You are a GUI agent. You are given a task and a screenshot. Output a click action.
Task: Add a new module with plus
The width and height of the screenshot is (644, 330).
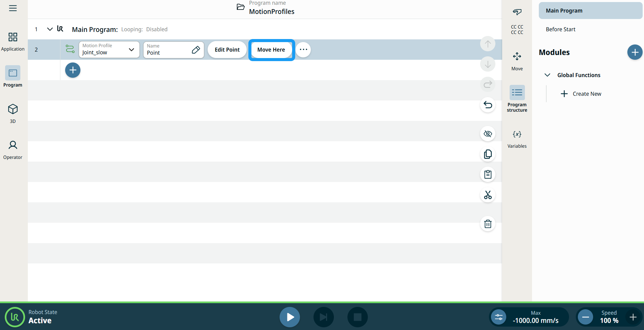[x=634, y=52]
